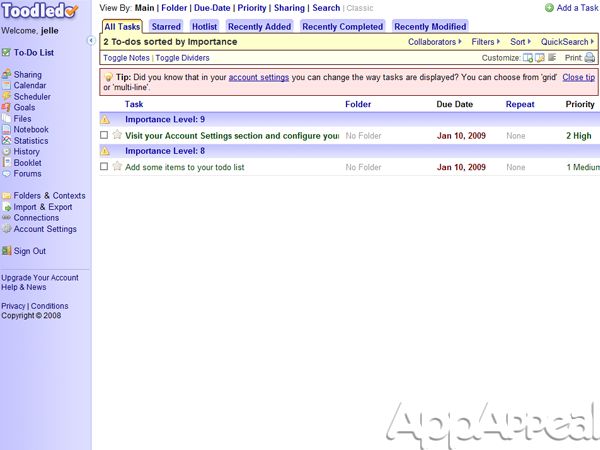600x450 pixels.
Task: Click the Account Settings gear icon
Action: (6, 229)
